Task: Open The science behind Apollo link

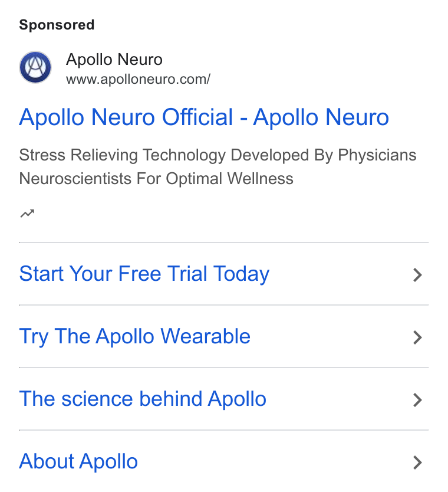Action: [143, 399]
